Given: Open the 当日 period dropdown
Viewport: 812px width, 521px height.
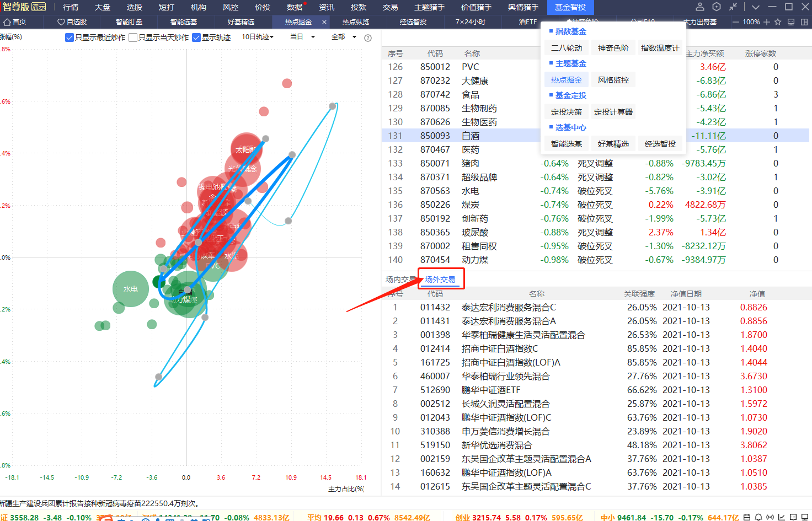Looking at the screenshot, I should tap(302, 37).
